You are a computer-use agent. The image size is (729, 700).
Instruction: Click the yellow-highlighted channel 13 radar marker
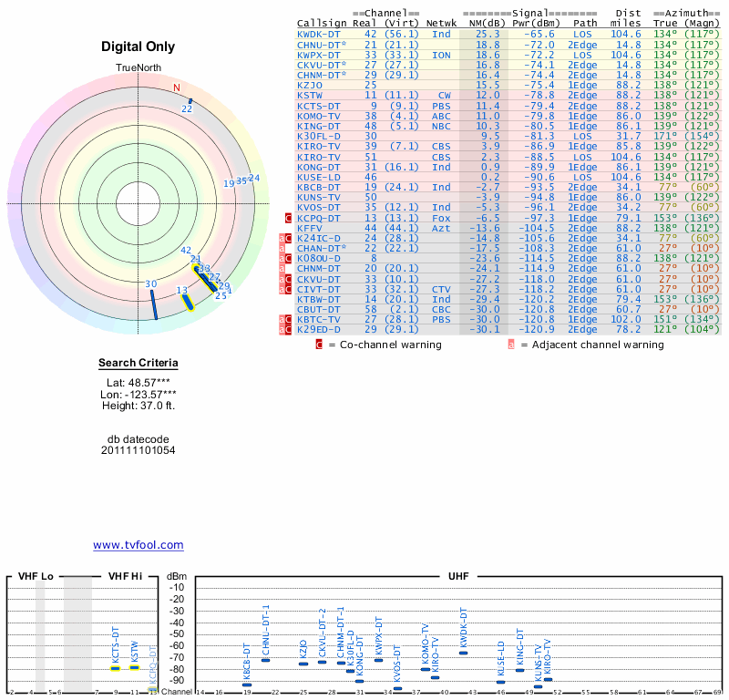pyautogui.click(x=189, y=302)
